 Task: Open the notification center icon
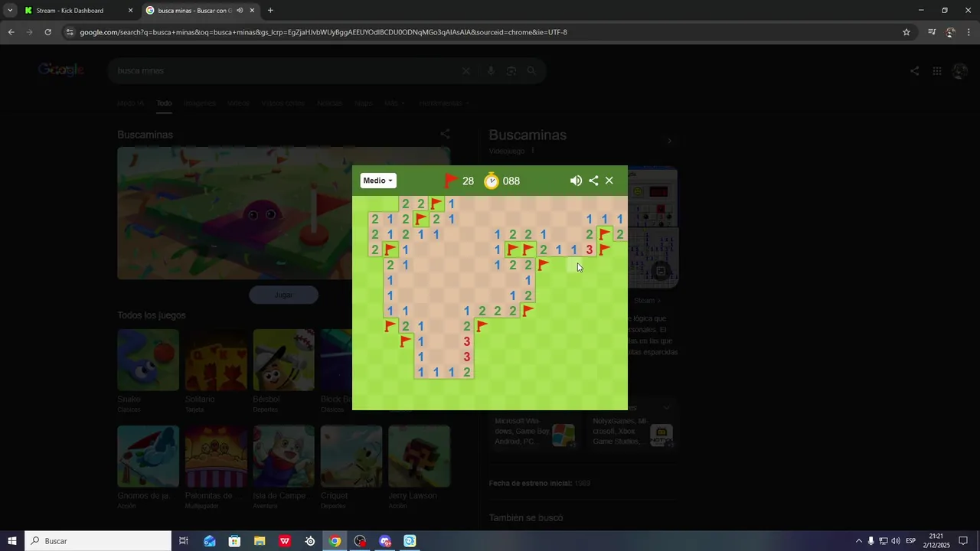[x=963, y=541]
